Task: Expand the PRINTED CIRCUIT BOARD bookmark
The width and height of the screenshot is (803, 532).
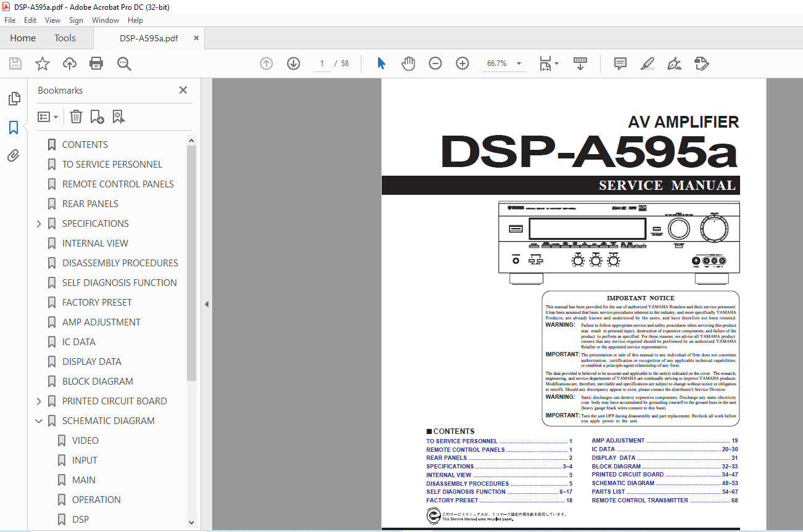Action: [x=39, y=401]
